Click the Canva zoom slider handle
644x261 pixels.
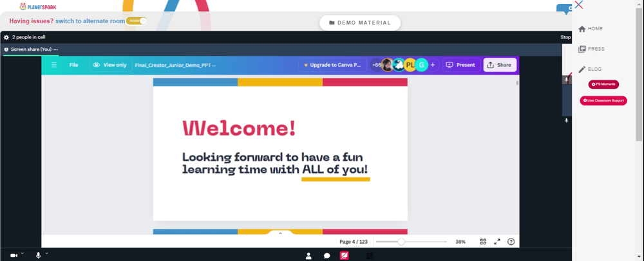tap(401, 242)
